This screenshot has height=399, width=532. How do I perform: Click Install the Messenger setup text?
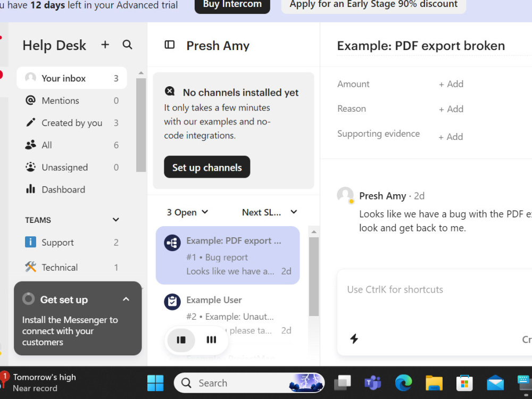(70, 331)
